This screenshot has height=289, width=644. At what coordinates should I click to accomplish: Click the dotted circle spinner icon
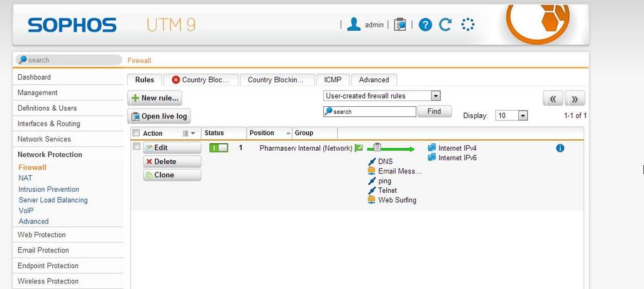[467, 25]
